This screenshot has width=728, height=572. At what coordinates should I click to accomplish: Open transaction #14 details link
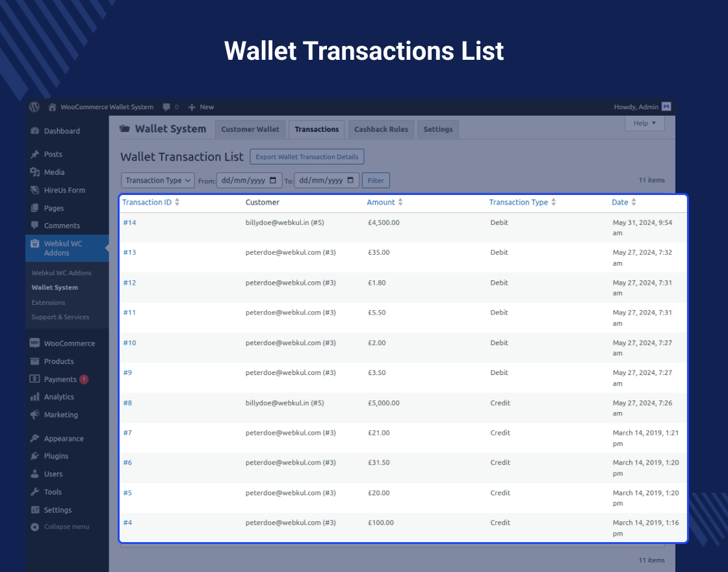click(129, 222)
